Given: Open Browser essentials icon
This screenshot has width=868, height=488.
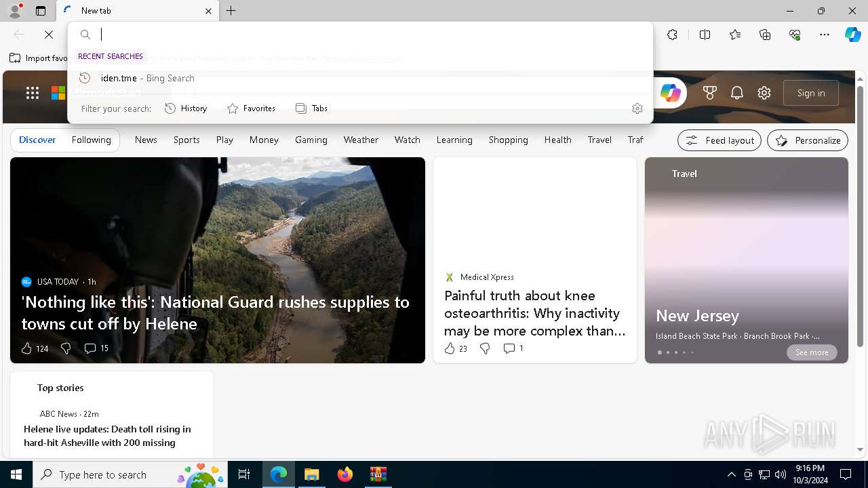Looking at the screenshot, I should pos(795,35).
